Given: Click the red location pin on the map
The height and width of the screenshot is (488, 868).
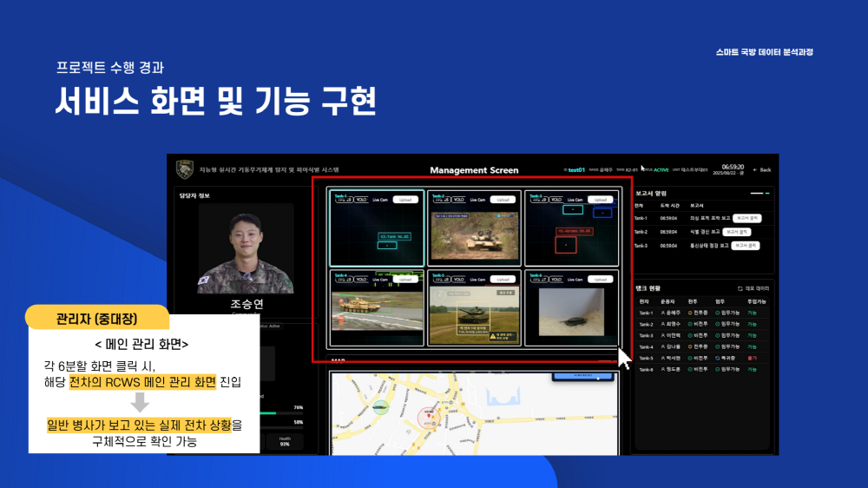Looking at the screenshot, I should point(429,414).
